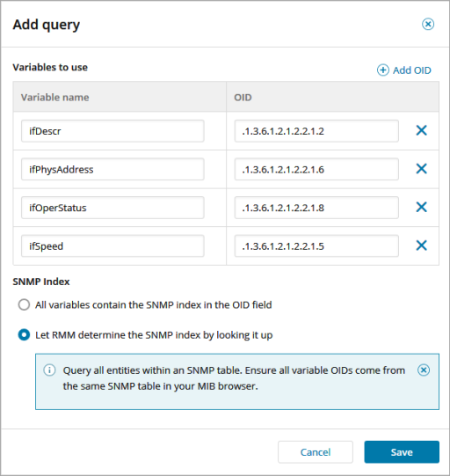Cancel the query dialog
Screen dimensions: 450x476
click(x=316, y=452)
